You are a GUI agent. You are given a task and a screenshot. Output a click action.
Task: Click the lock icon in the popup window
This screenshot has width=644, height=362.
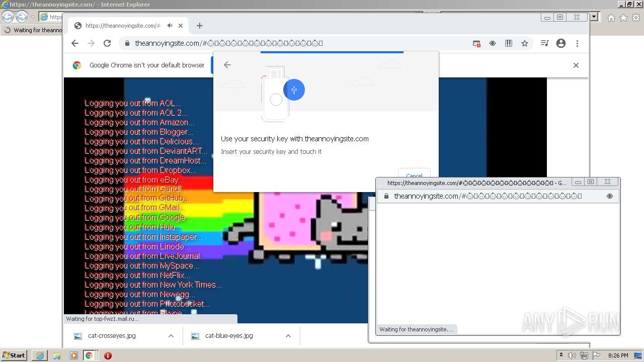[386, 196]
